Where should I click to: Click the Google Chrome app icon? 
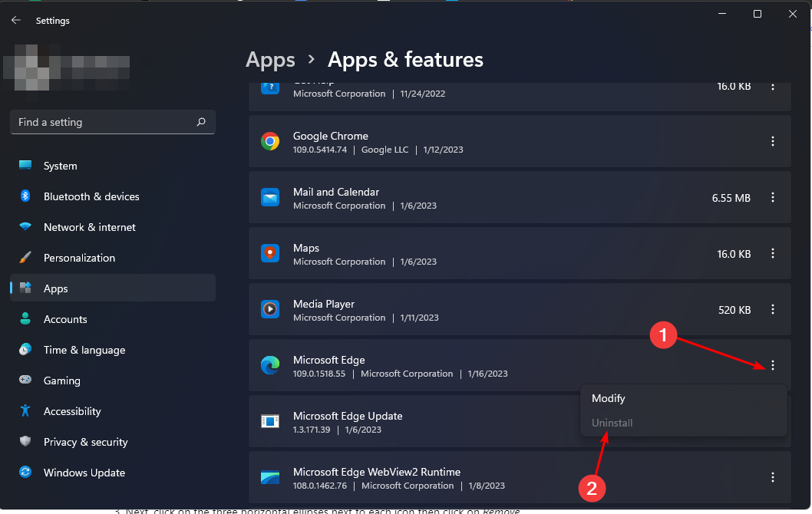click(270, 141)
